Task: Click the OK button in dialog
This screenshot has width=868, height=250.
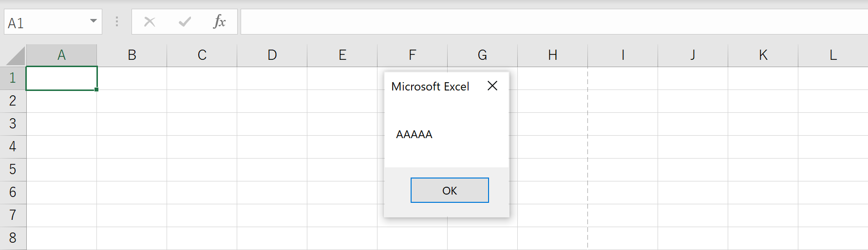Action: (450, 190)
